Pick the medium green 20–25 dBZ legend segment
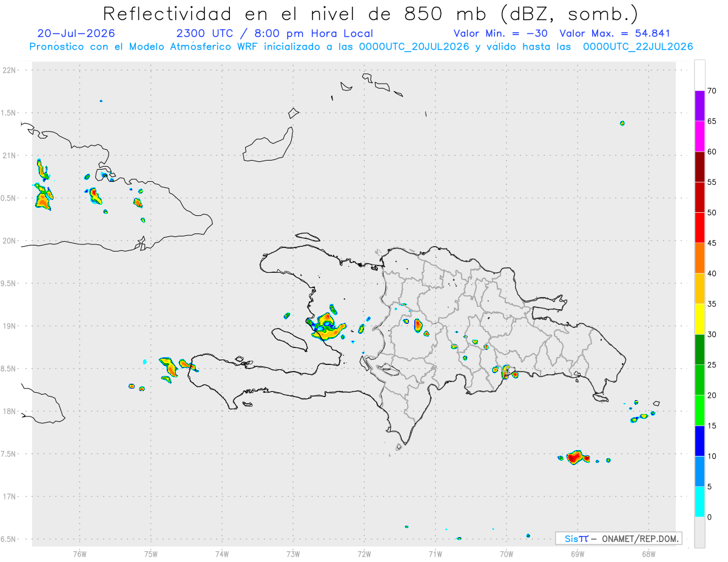 point(699,380)
